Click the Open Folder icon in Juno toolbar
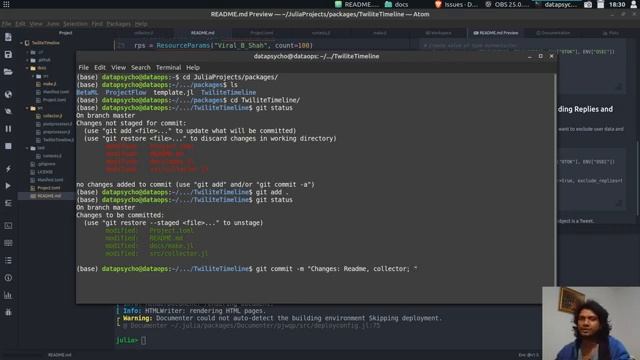640x360 pixels. click(x=8, y=72)
